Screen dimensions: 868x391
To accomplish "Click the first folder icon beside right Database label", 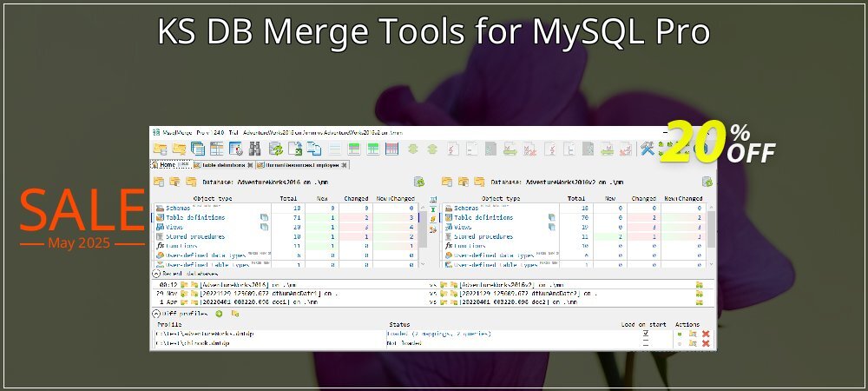I will point(447,182).
